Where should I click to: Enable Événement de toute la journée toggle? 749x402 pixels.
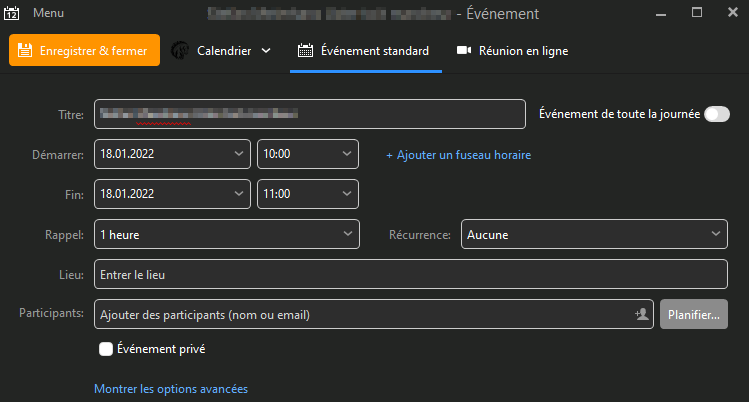716,114
